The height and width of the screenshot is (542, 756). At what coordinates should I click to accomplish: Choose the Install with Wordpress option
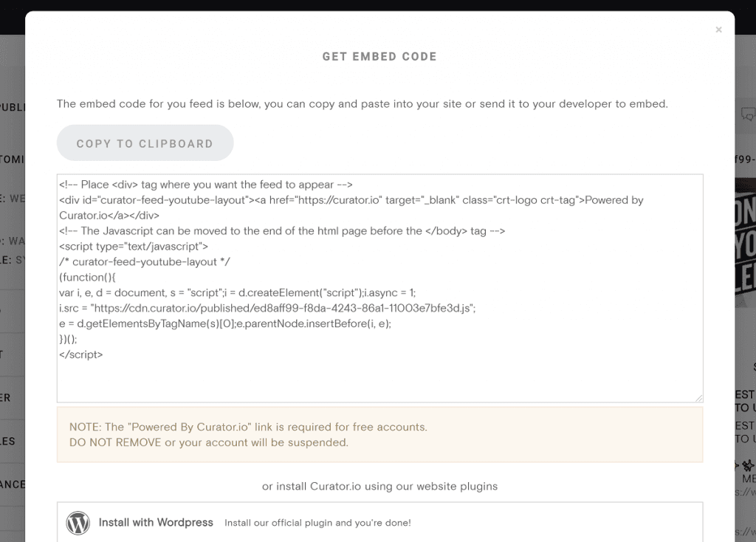click(x=156, y=522)
